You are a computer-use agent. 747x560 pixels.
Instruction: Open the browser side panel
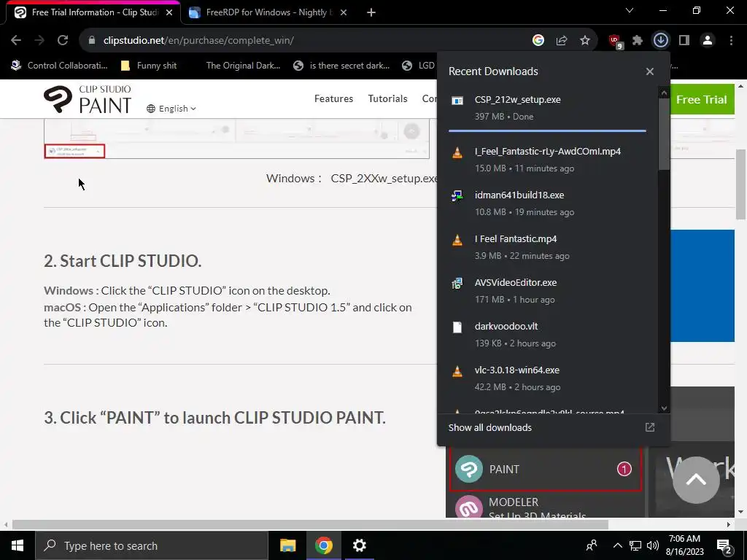pyautogui.click(x=684, y=41)
